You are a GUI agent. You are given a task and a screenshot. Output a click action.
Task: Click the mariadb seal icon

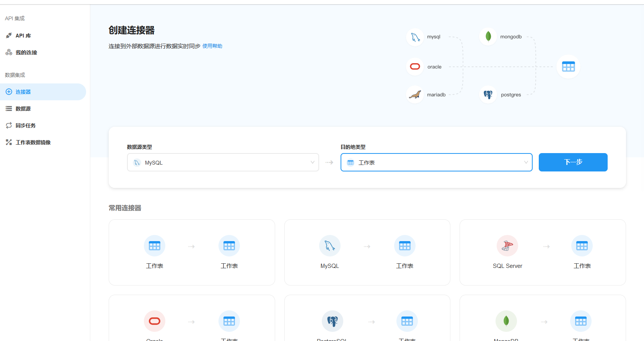[415, 95]
